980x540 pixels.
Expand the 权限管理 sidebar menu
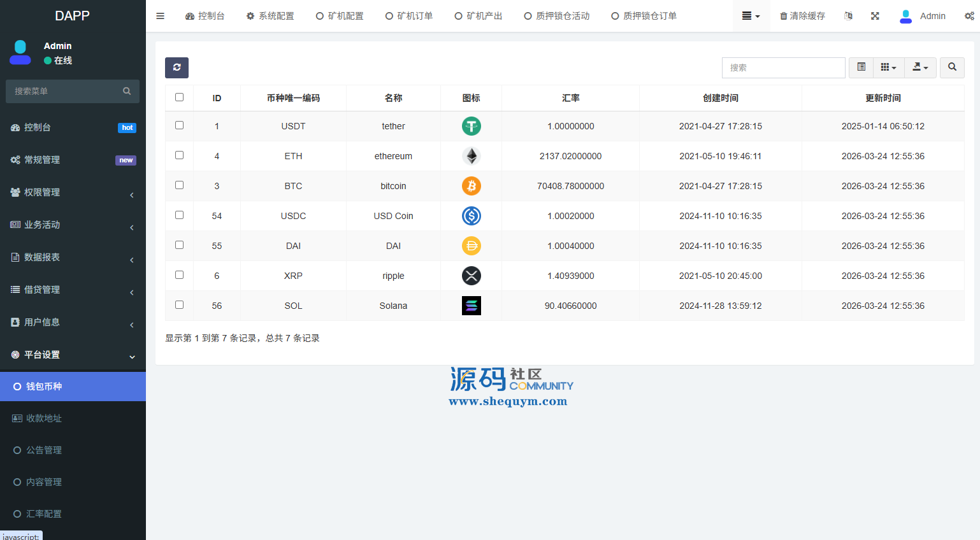point(73,192)
